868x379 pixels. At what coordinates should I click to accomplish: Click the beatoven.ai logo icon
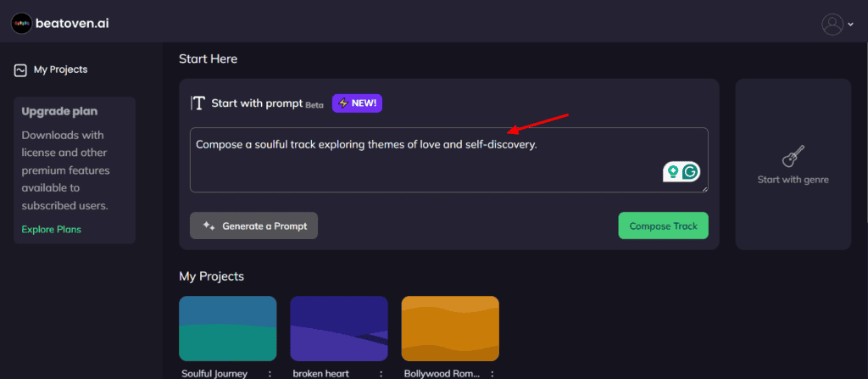[21, 24]
